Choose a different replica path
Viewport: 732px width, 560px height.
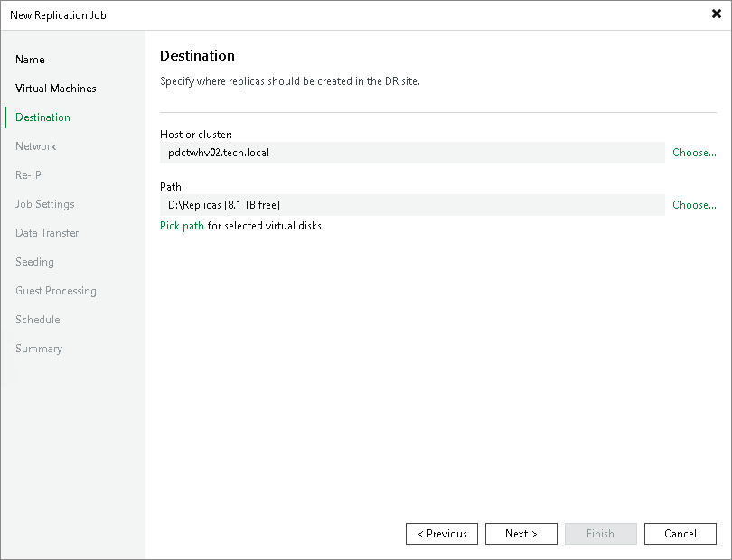(693, 204)
